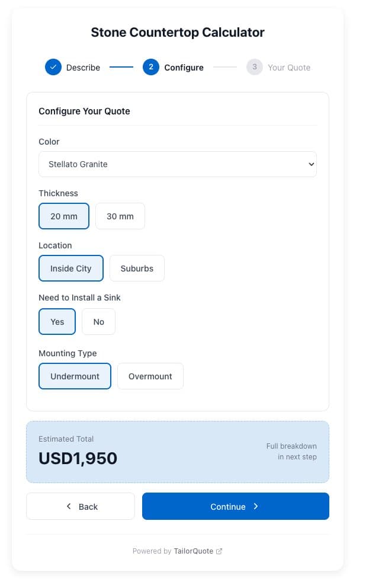Screen dimensions: 369x588
Task: Choose No for sink installation
Action: 98,321
